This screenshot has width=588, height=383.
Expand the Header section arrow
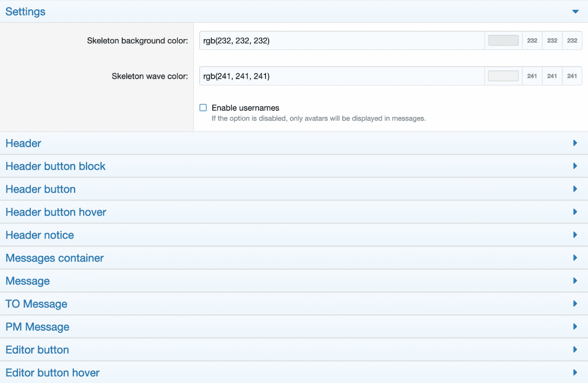575,143
